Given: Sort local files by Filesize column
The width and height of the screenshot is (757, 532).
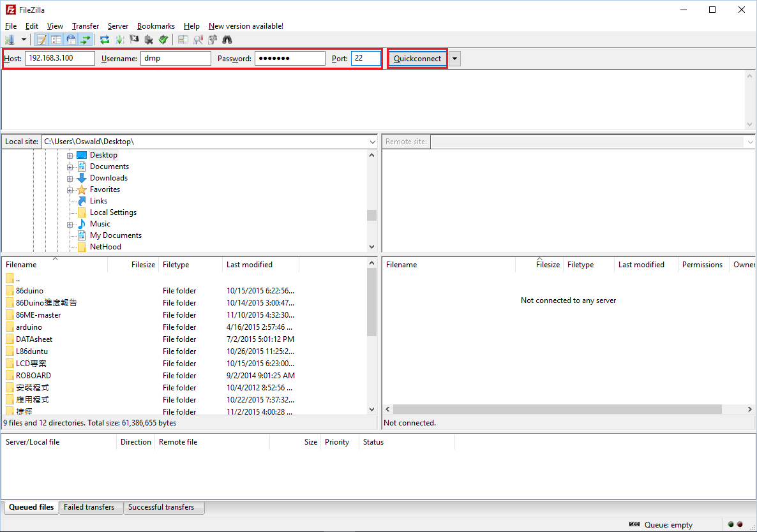Looking at the screenshot, I should (x=133, y=265).
